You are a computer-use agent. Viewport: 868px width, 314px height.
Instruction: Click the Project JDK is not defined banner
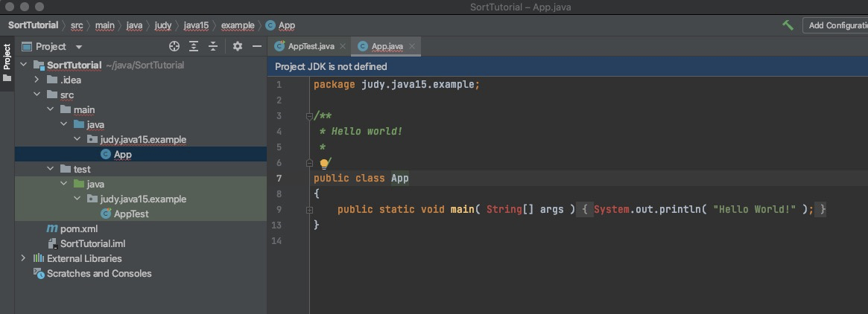tap(568, 66)
